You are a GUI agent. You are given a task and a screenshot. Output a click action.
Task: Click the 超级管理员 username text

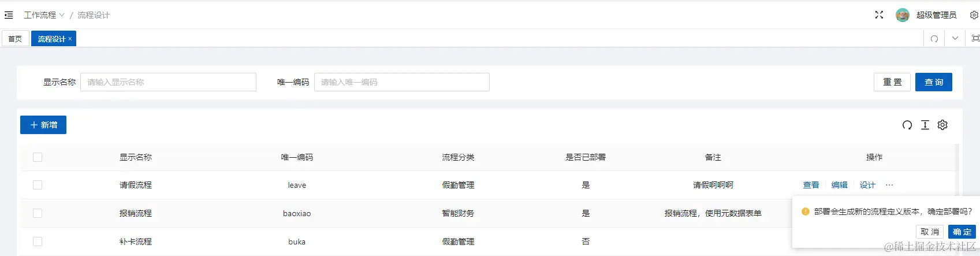937,15
